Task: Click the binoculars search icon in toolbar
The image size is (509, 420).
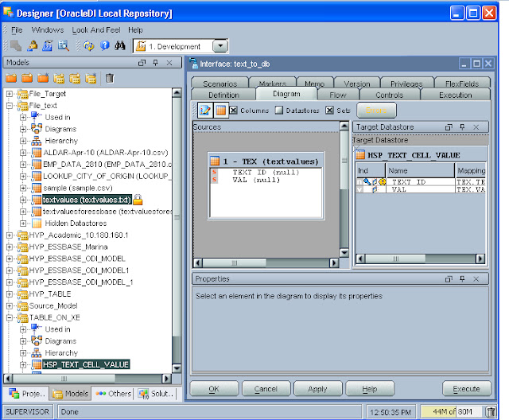Action: (x=120, y=46)
